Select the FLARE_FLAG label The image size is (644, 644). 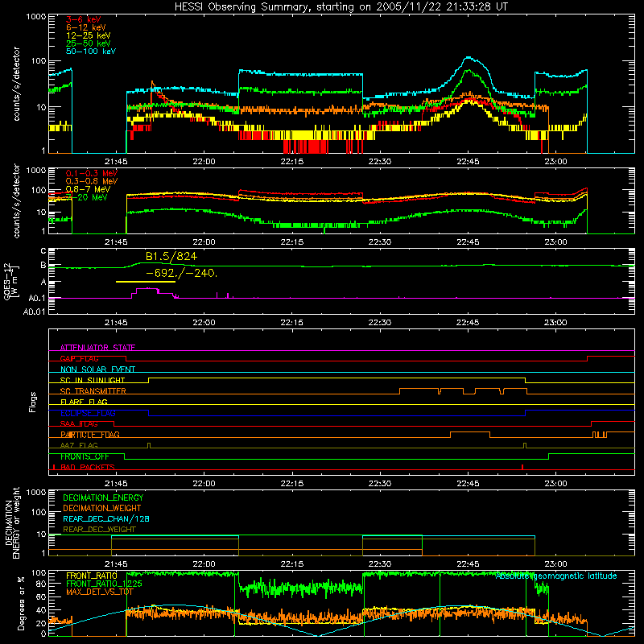tap(84, 402)
